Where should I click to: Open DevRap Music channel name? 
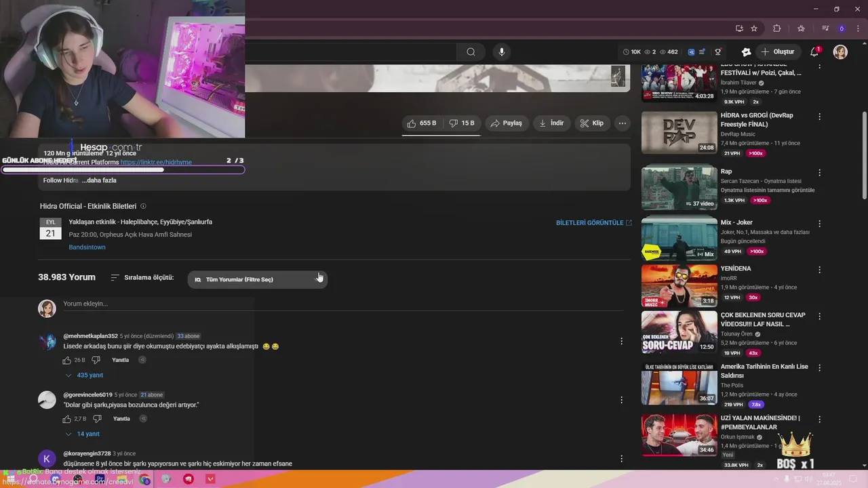click(x=738, y=134)
